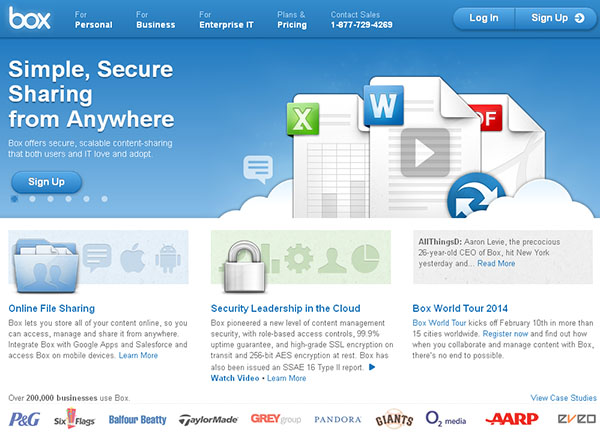Screen dimensions: 600x435
Task: Open the For Enterprise IT menu item
Action: (x=227, y=20)
